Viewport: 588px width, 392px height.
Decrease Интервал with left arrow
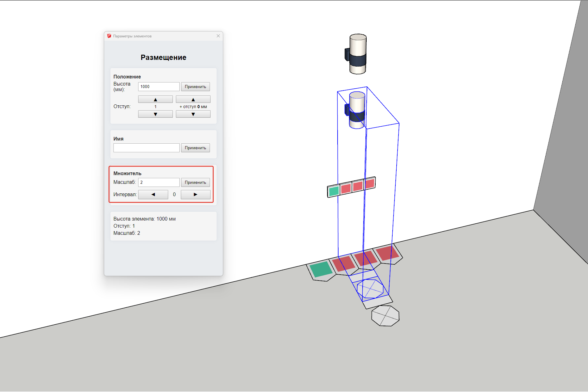click(x=153, y=195)
